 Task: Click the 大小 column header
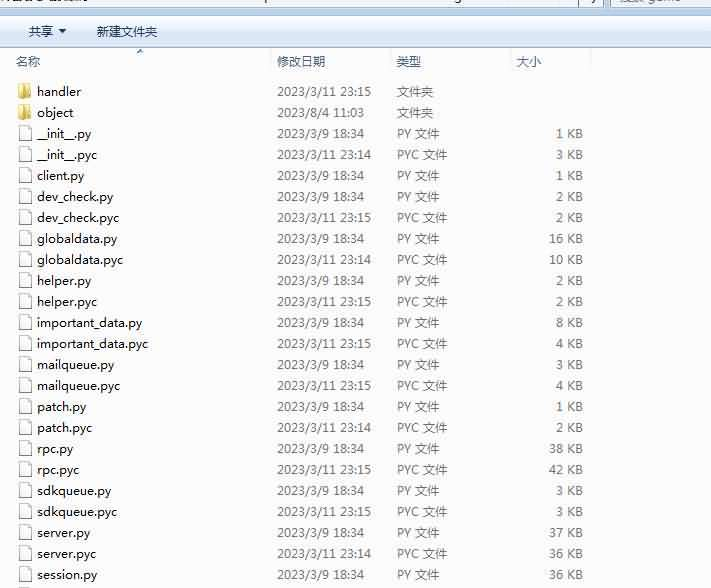528,62
